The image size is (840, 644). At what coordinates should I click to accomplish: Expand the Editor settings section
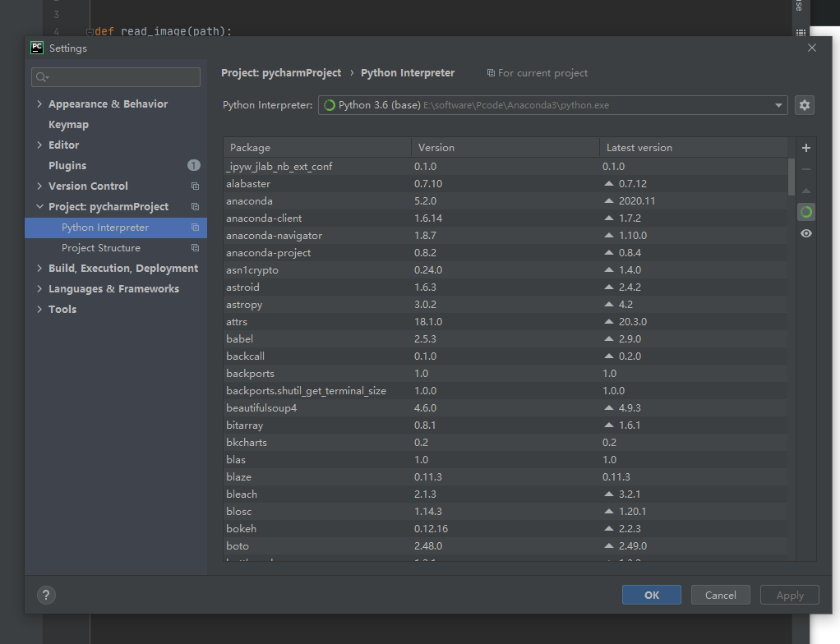(39, 145)
